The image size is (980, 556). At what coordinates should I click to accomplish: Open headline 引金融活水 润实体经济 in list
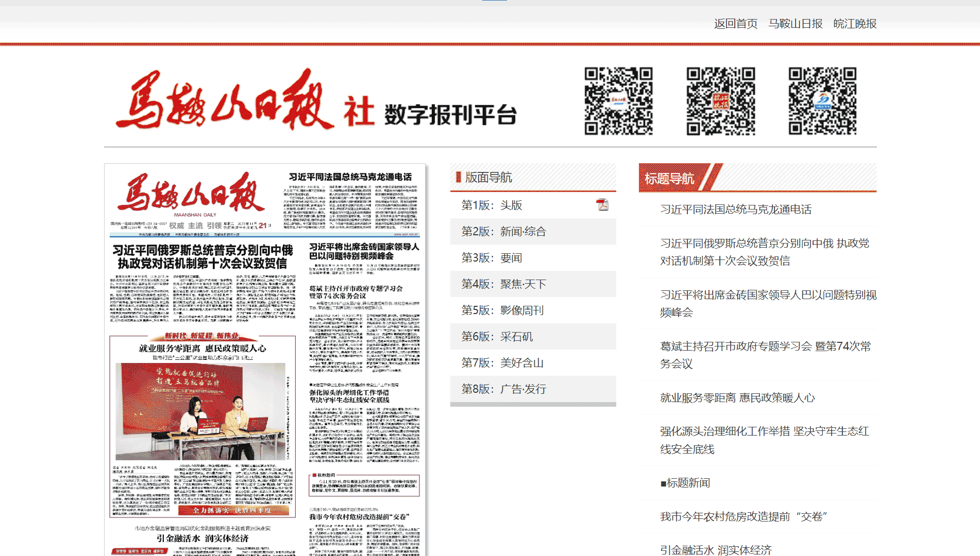tap(716, 549)
